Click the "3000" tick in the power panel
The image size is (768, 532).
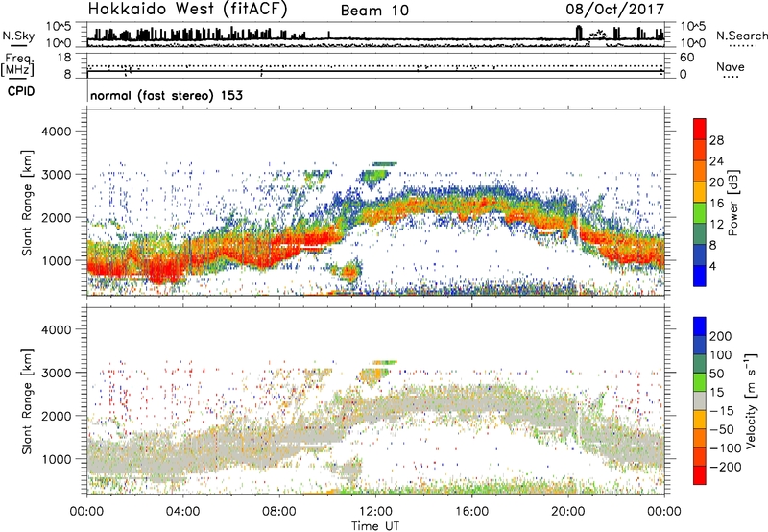point(56,175)
